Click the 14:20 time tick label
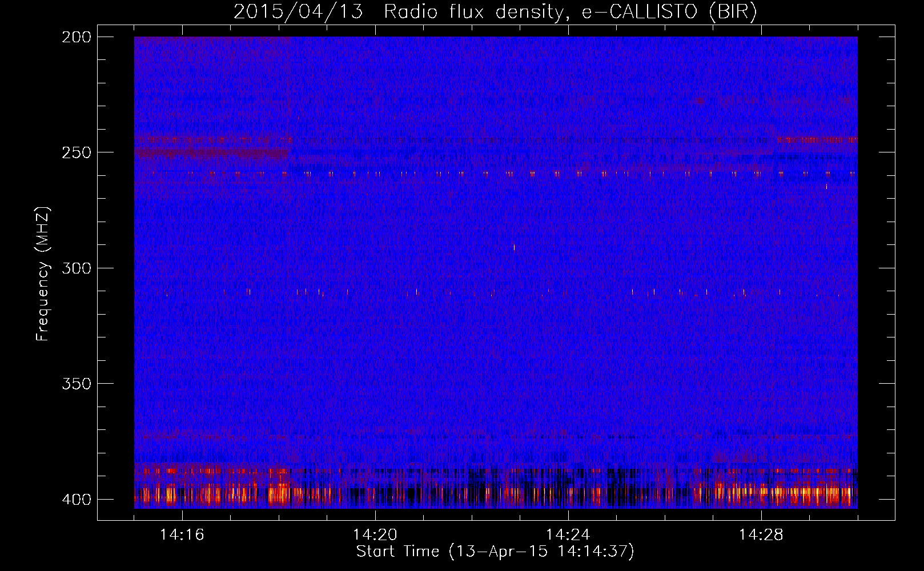Viewport: 924px width, 571px height. click(x=375, y=534)
